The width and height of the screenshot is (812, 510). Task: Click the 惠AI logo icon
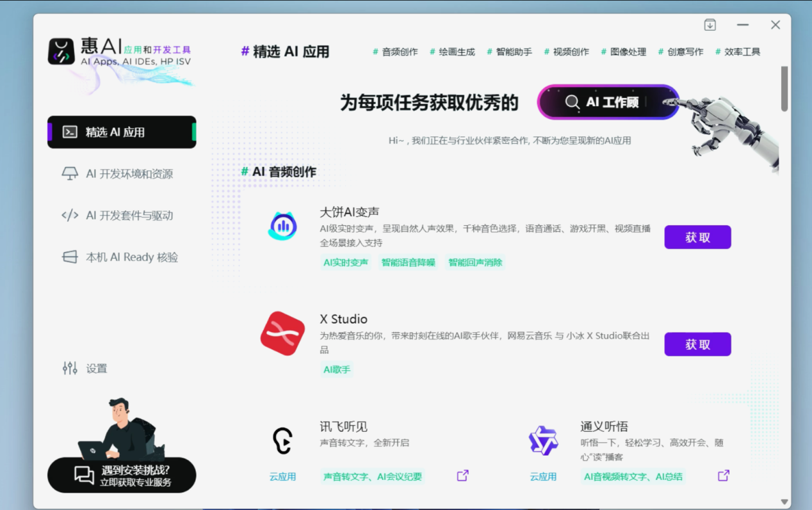tap(61, 52)
